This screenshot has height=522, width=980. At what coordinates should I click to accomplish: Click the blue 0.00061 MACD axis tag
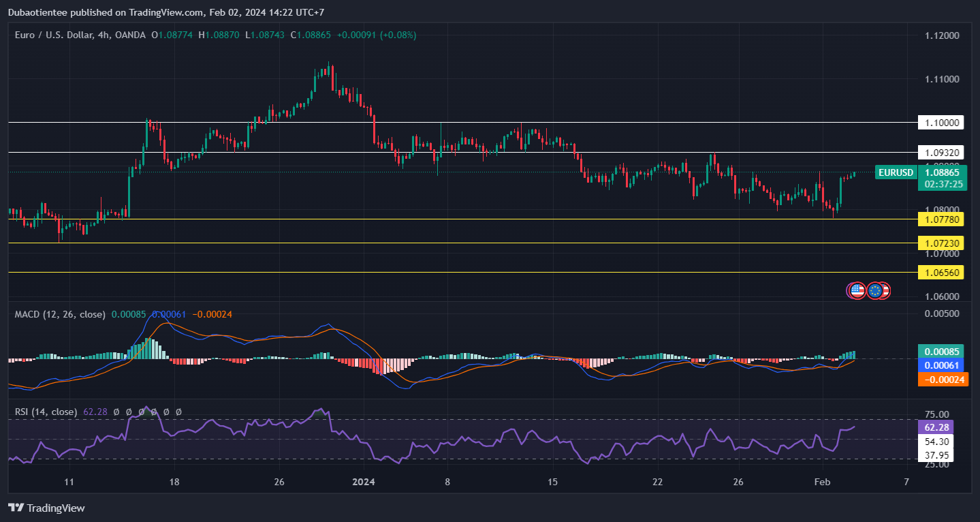(941, 366)
